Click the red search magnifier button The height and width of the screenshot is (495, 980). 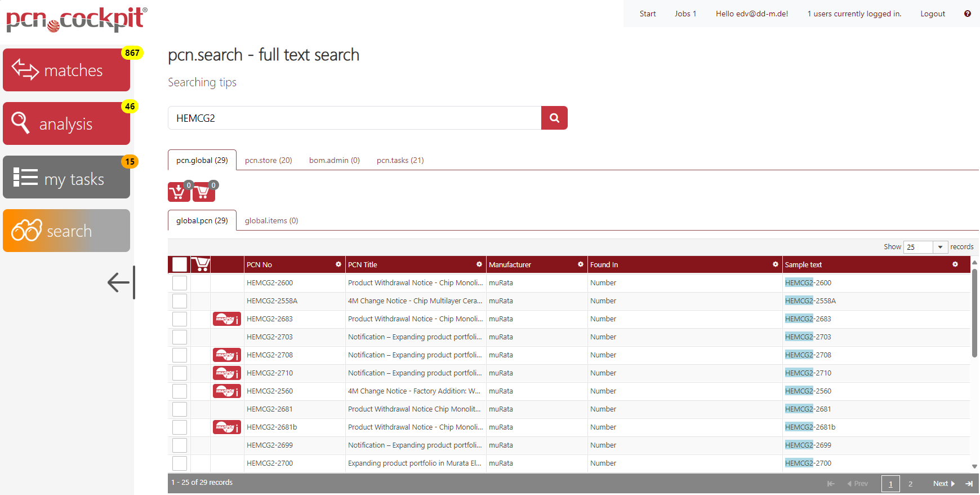click(554, 118)
